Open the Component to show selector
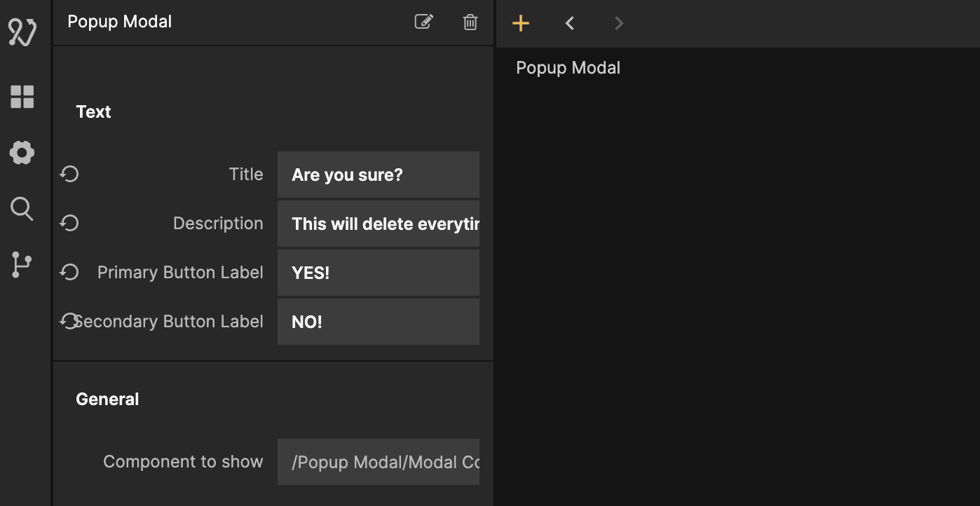 coord(379,462)
